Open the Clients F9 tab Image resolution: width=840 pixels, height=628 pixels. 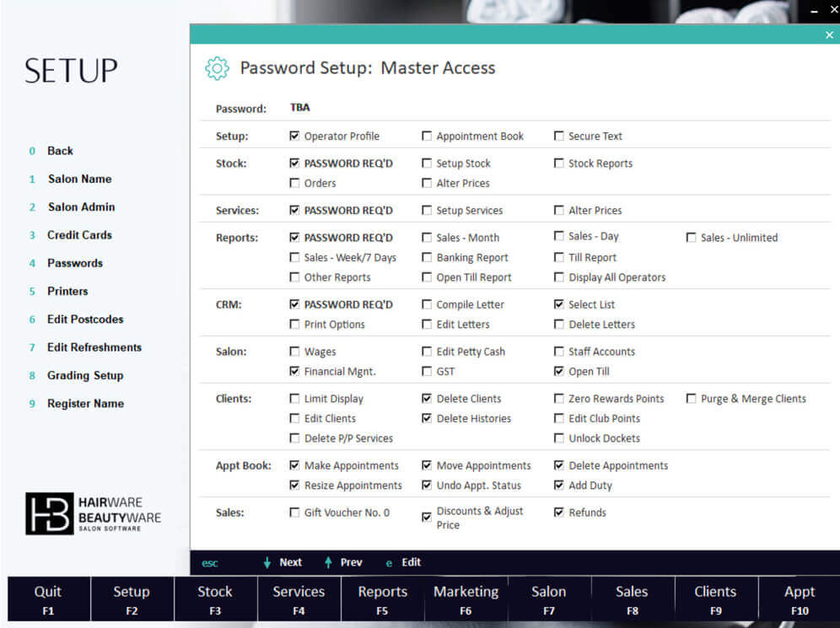[x=715, y=598]
